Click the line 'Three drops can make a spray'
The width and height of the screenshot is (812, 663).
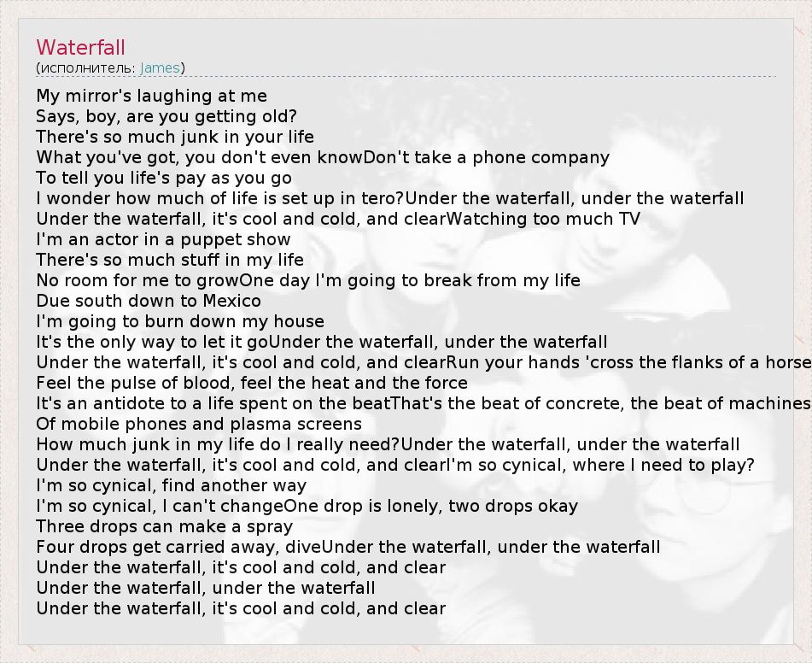tap(165, 526)
